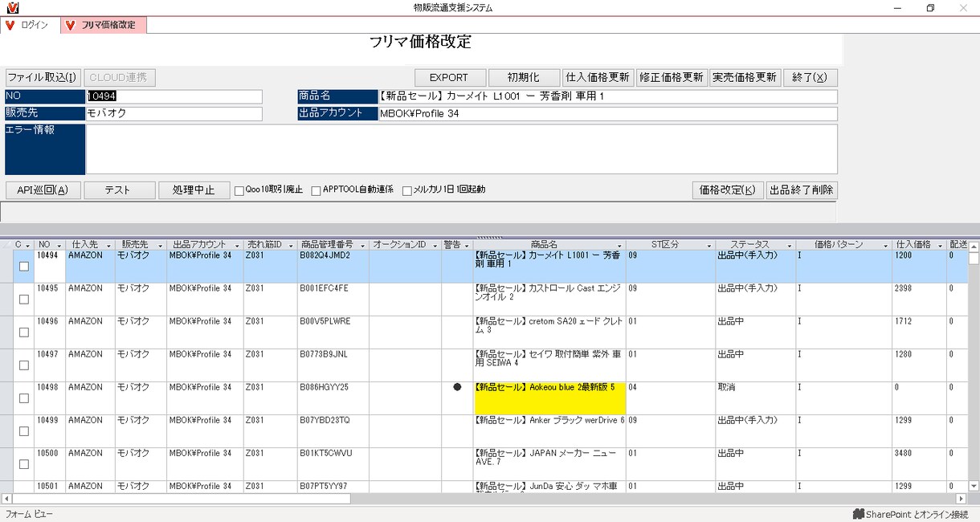Screen dimensions: 980x522
Task: Switch to the ログイン tab
Action: tap(30, 25)
